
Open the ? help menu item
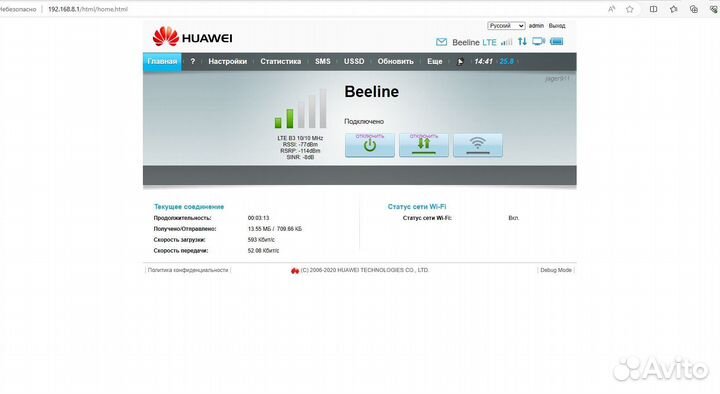point(193,62)
